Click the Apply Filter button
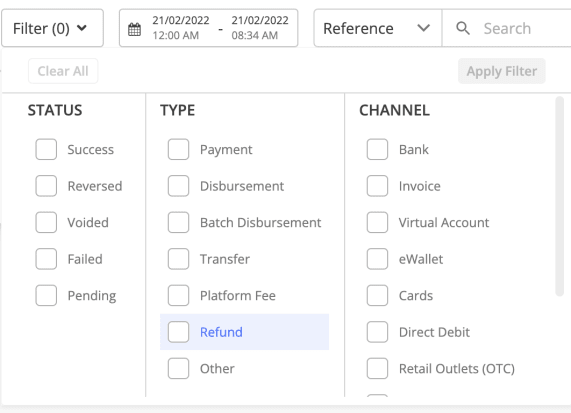The height and width of the screenshot is (413, 571). (501, 71)
